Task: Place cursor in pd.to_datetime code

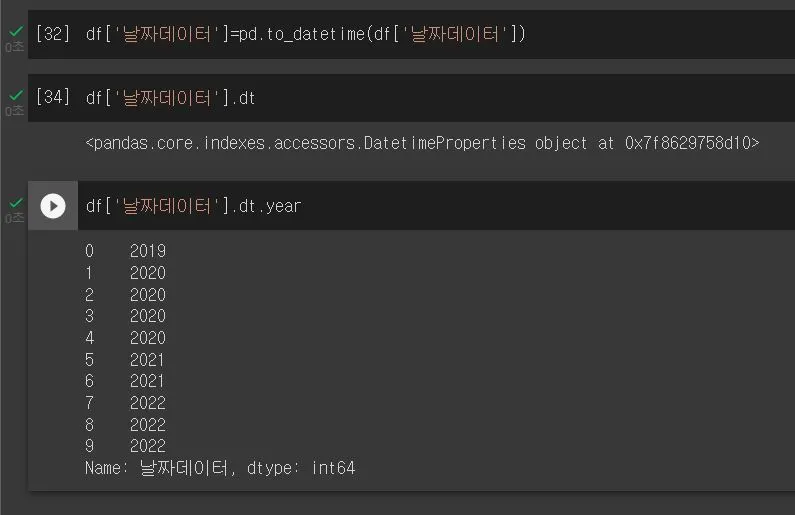Action: click(x=306, y=34)
